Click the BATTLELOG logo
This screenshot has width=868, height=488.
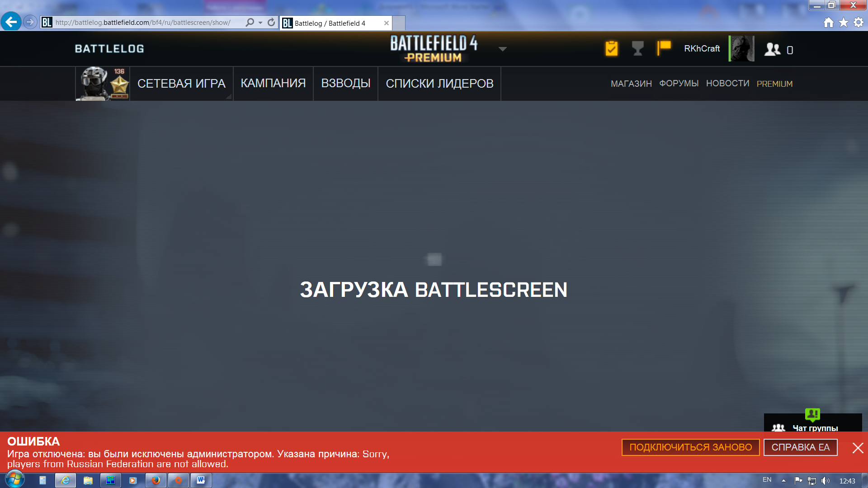point(109,49)
